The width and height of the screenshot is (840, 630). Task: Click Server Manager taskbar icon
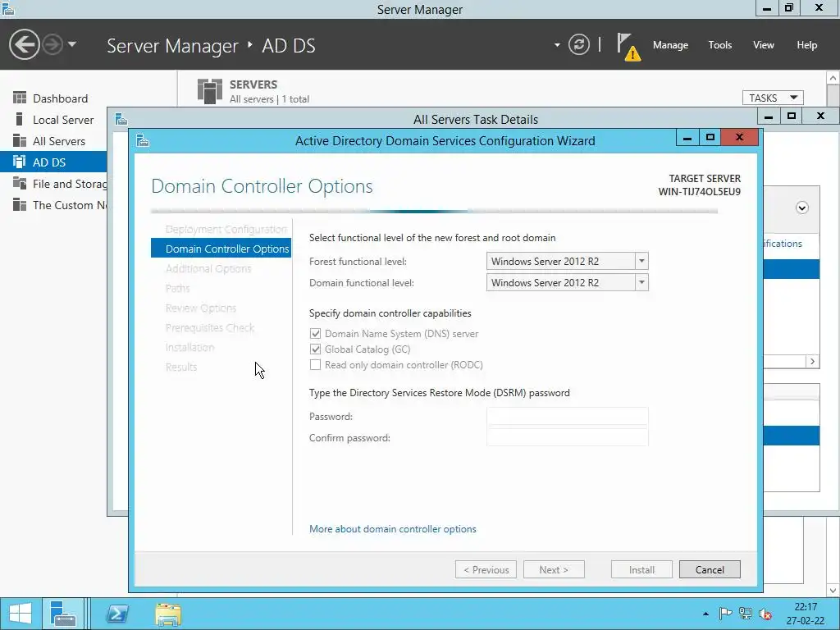63,614
